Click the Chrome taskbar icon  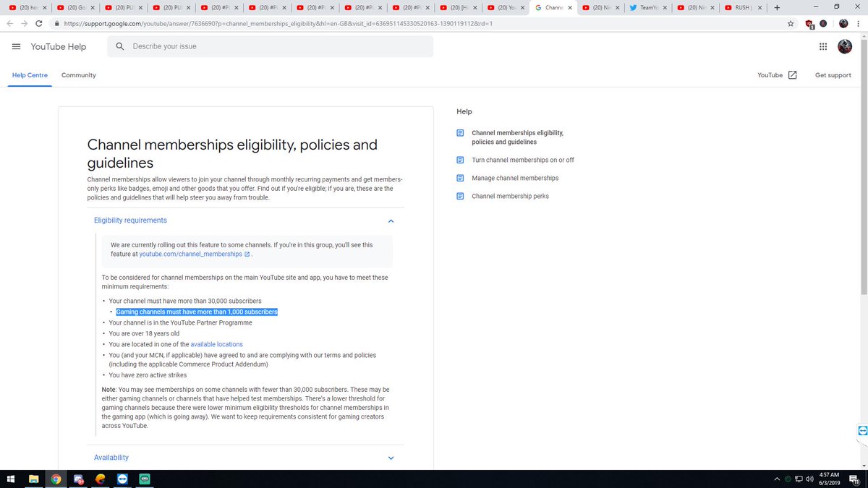point(56,479)
